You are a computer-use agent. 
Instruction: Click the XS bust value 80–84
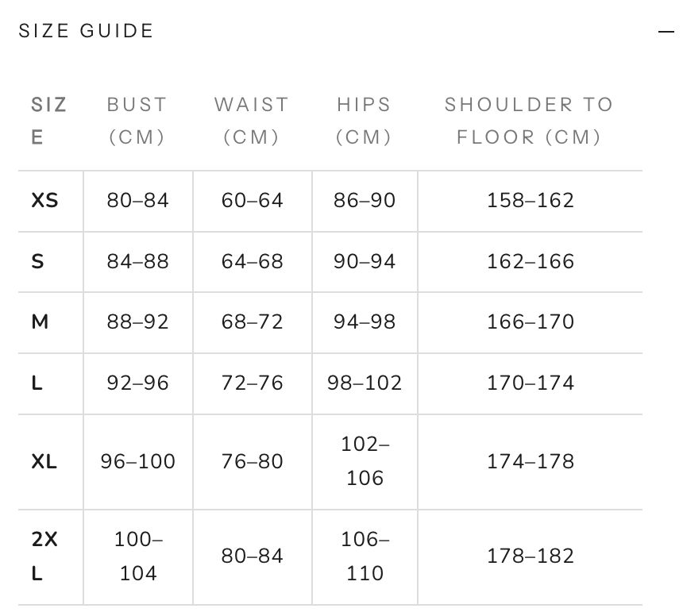coord(137,201)
